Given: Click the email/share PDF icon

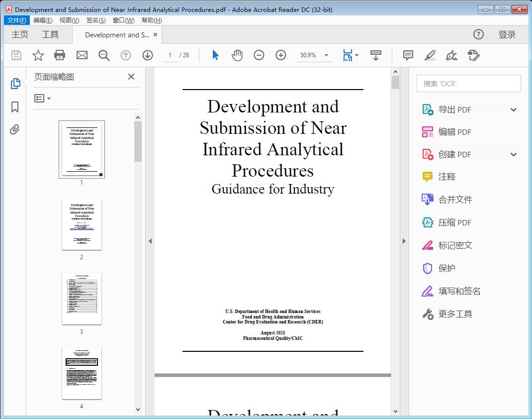Looking at the screenshot, I should [82, 55].
